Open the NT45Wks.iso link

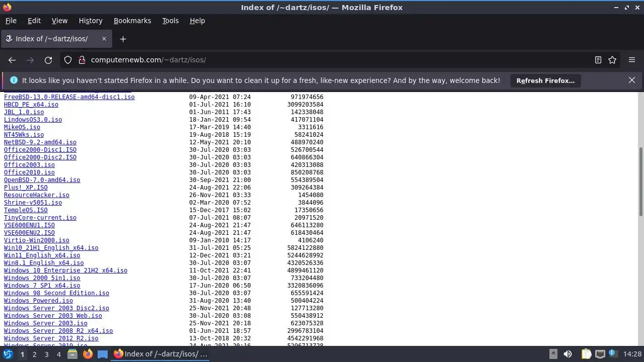24,135
